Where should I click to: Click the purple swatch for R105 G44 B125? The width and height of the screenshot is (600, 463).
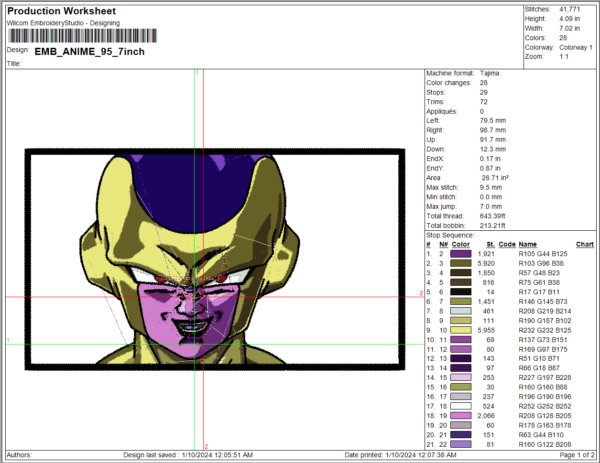pyautogui.click(x=461, y=254)
